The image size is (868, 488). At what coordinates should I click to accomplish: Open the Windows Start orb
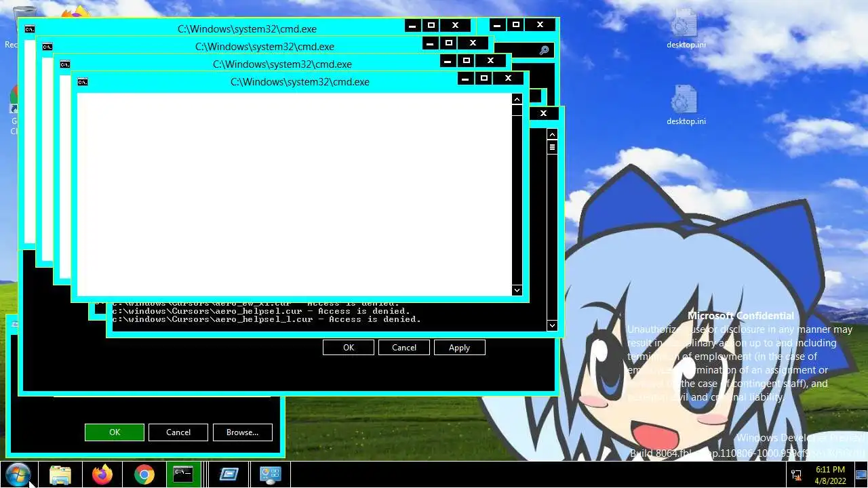tap(18, 474)
